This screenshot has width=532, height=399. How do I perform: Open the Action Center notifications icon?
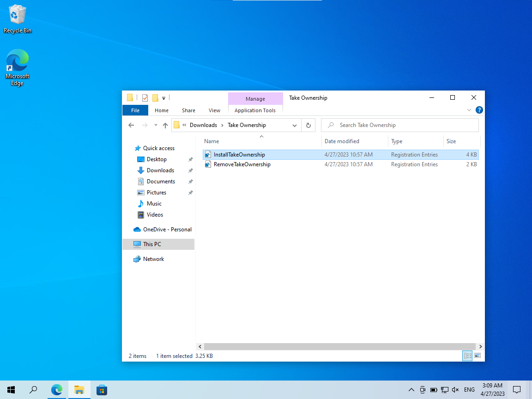(x=517, y=390)
